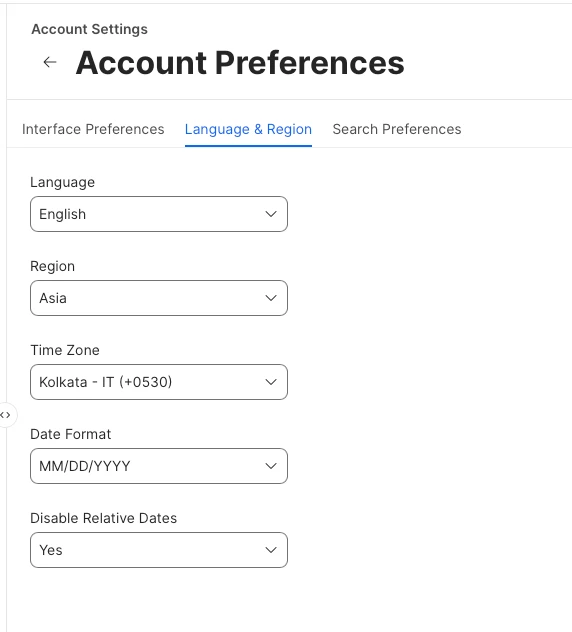Go back using the left arrow icon
The height and width of the screenshot is (632, 572).
[50, 62]
